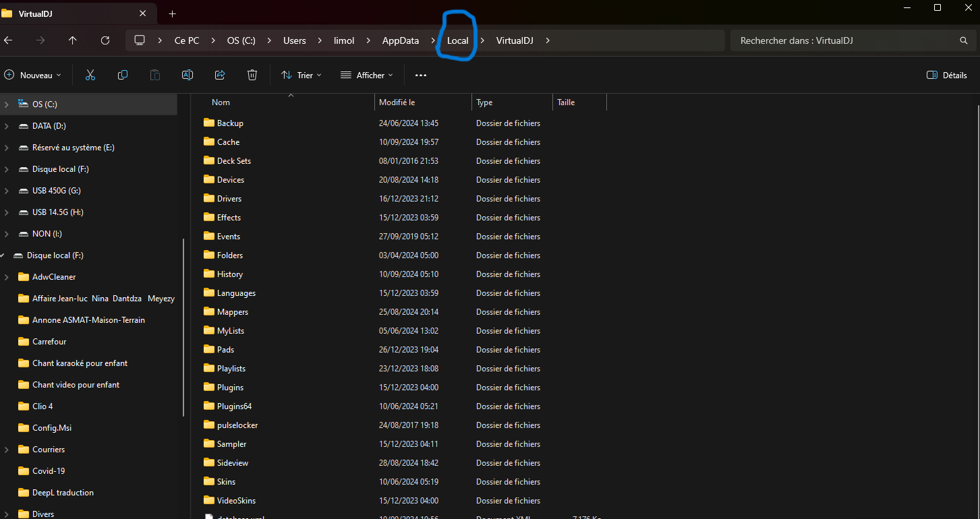Click the Backup folder icon
This screenshot has width=980, height=519.
(208, 123)
